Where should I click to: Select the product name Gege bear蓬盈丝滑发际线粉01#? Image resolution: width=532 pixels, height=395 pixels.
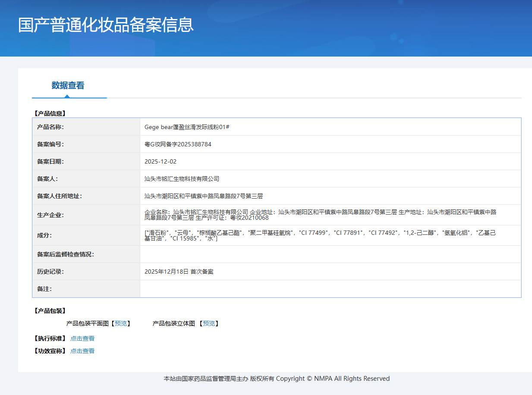tap(187, 127)
